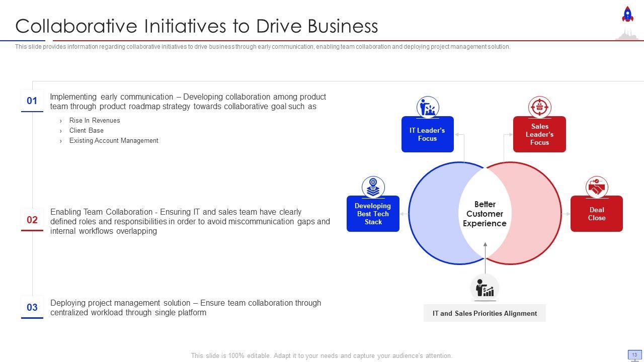Select the IT and Sales Priorities presenter icon

click(485, 288)
